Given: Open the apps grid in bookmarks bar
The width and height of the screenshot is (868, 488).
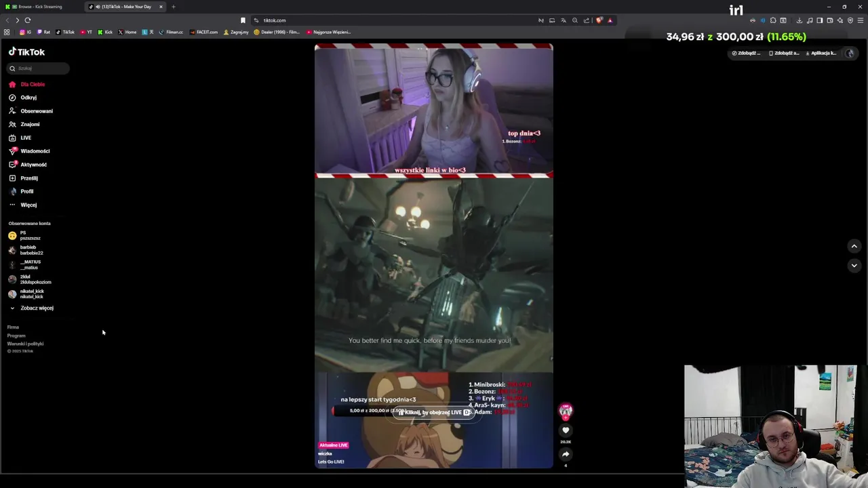Looking at the screenshot, I should point(7,32).
